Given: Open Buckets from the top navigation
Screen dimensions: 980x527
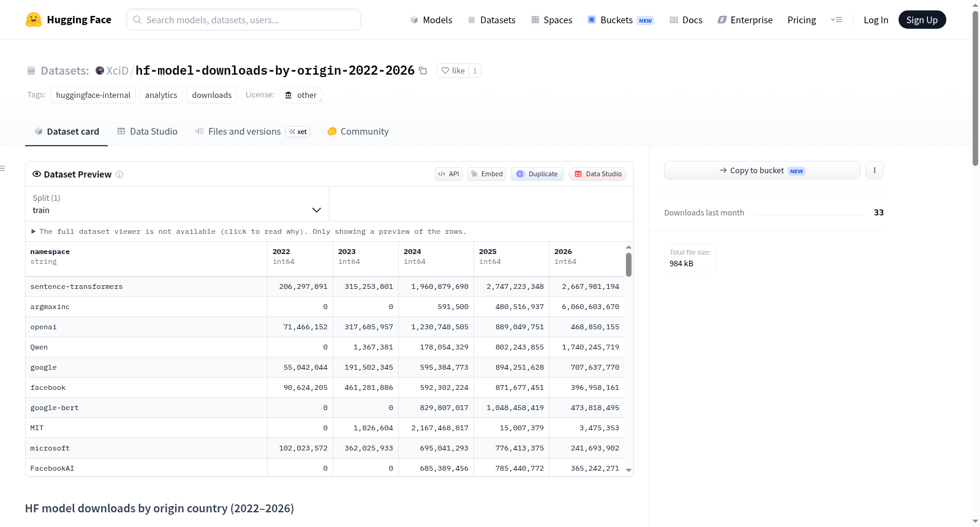Looking at the screenshot, I should pyautogui.click(x=620, y=20).
